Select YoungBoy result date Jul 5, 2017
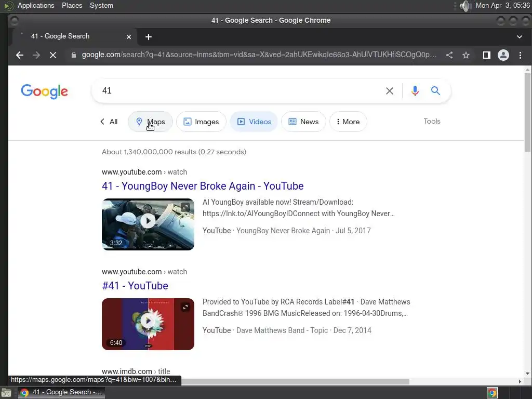Image resolution: width=532 pixels, height=399 pixels. [353, 231]
